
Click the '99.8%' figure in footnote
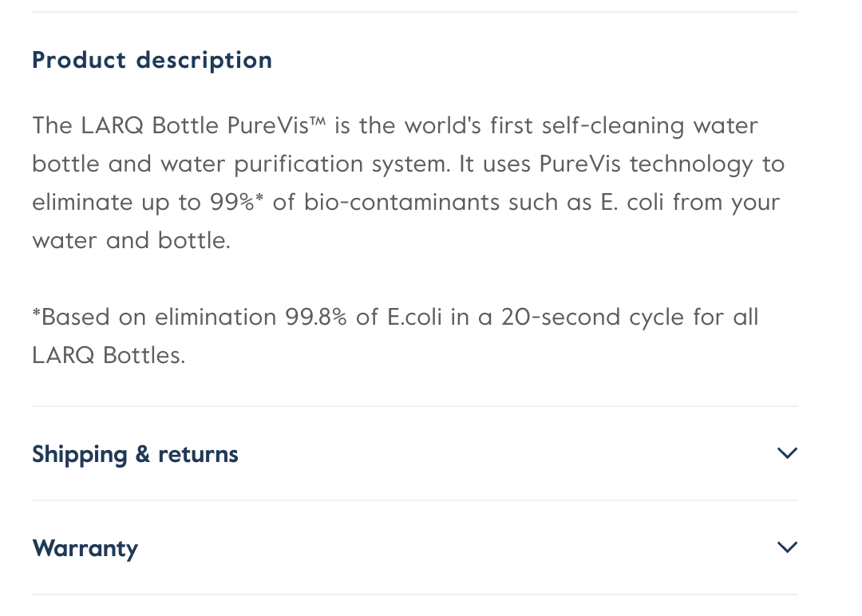316,317
